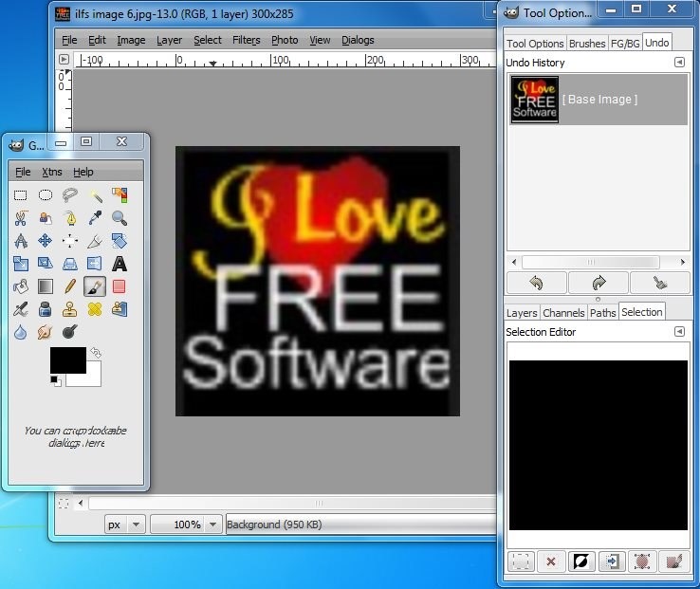Open the 100% zoom level dropdown
Image resolution: width=700 pixels, height=589 pixels.
[x=213, y=525]
